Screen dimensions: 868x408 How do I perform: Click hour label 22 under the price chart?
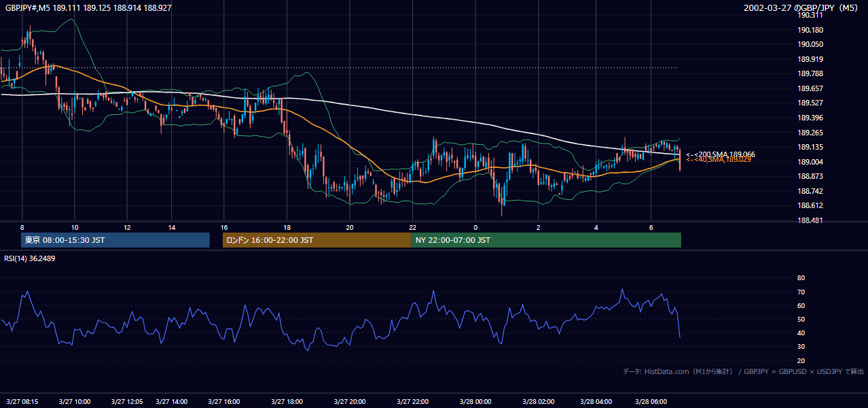413,227
